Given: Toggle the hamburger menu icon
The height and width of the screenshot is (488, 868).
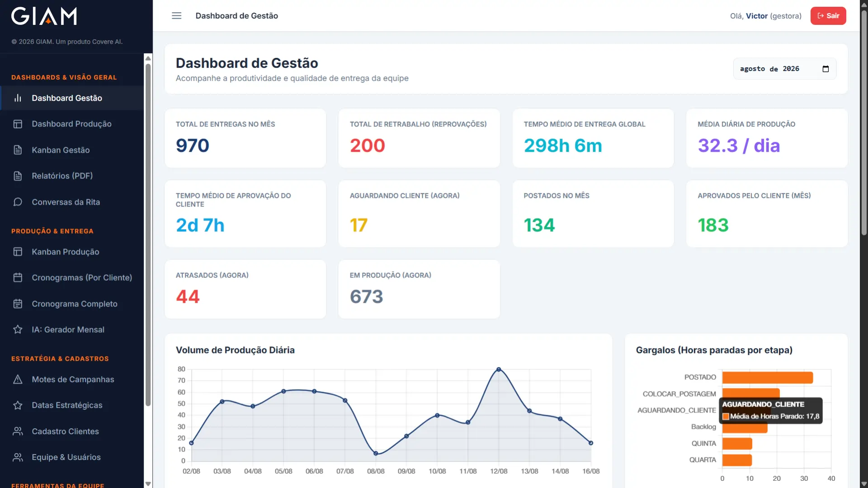Looking at the screenshot, I should [176, 16].
